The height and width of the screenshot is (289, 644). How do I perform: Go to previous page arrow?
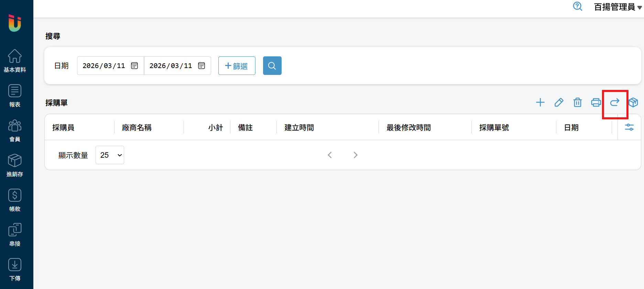tap(330, 155)
